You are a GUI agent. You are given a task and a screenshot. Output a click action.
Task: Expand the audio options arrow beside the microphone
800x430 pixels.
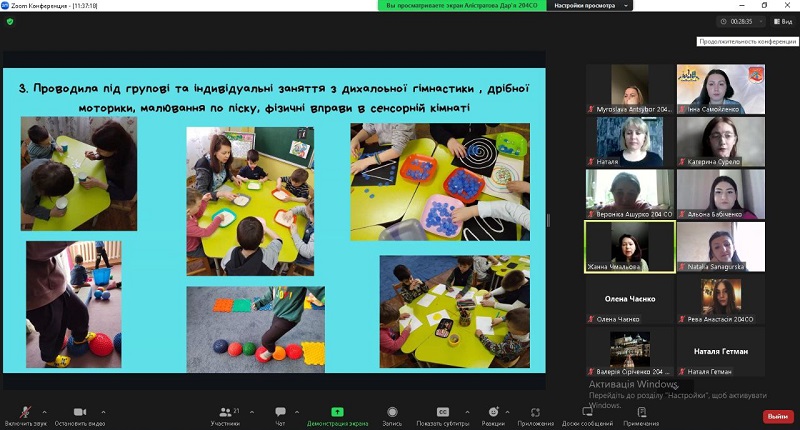47,411
